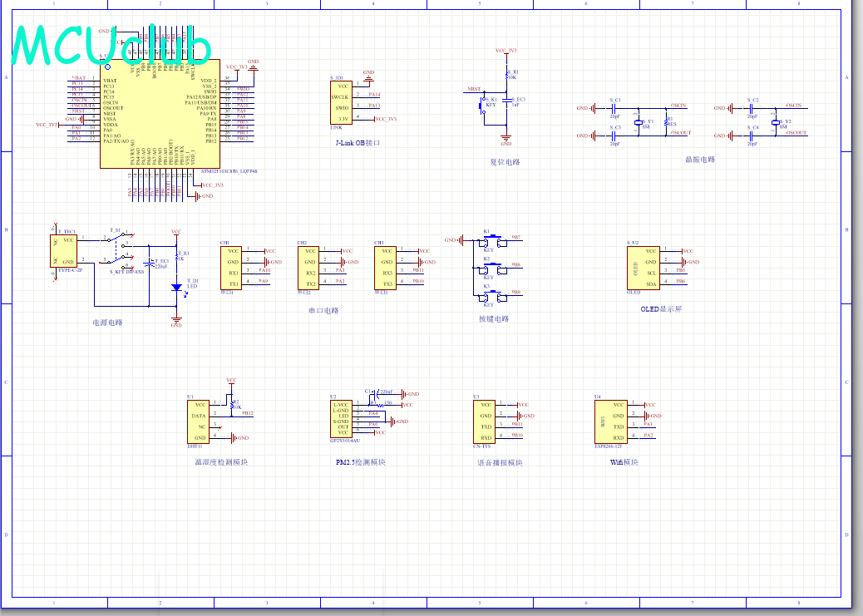This screenshot has height=616, width=863.
Task: Select the reset push button S_K1
Action: pos(484,106)
